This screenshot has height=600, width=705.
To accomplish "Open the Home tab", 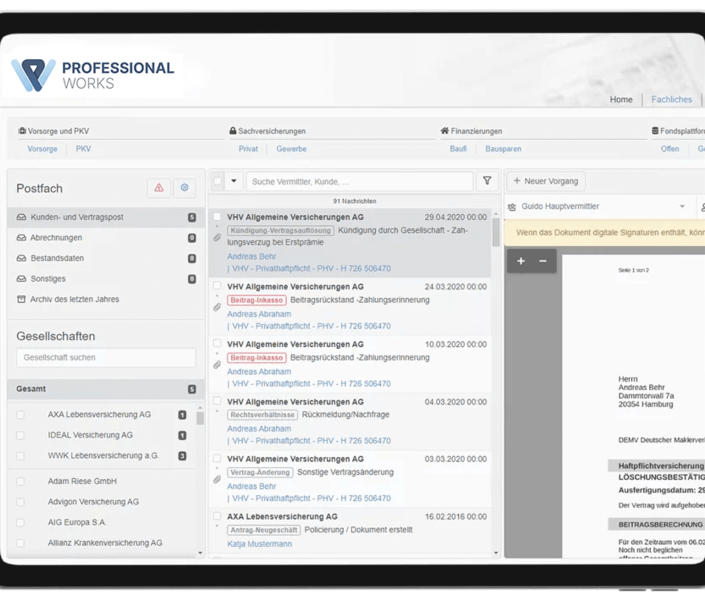I will (621, 99).
